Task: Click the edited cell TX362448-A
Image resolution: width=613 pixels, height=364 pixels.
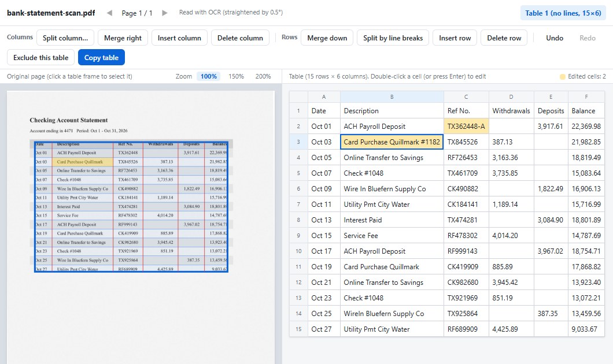Action: click(x=466, y=126)
